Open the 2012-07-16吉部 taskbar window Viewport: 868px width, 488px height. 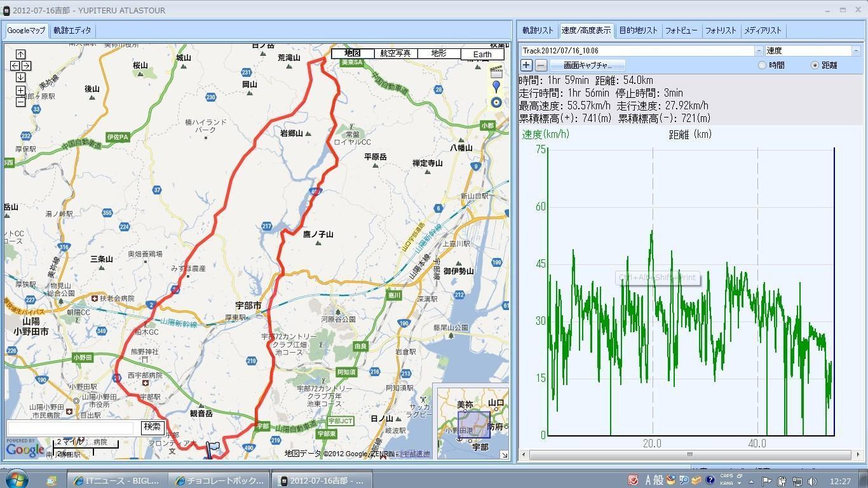(322, 480)
